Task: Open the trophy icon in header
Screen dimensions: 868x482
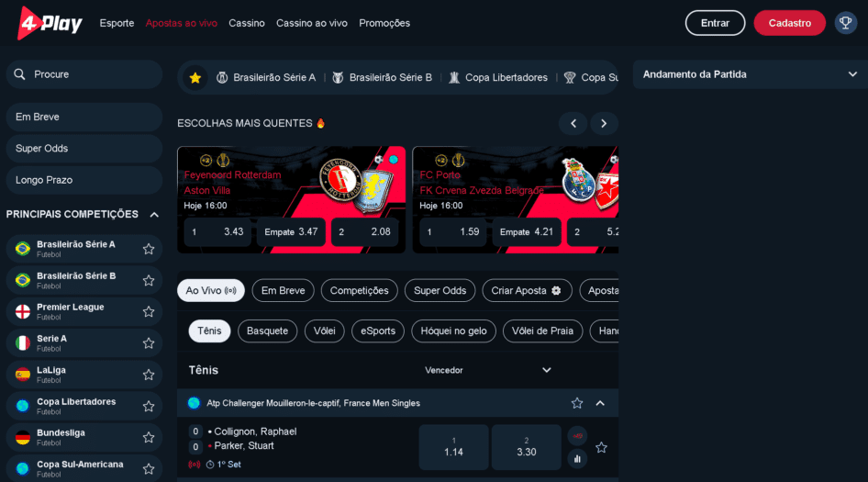Action: pos(845,23)
